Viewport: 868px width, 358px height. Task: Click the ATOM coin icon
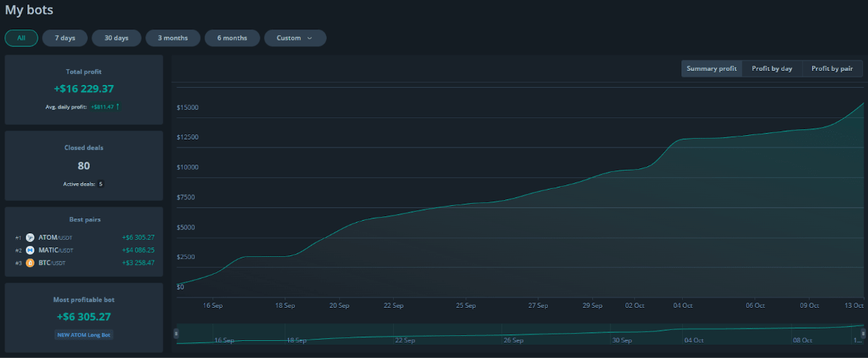[30, 238]
